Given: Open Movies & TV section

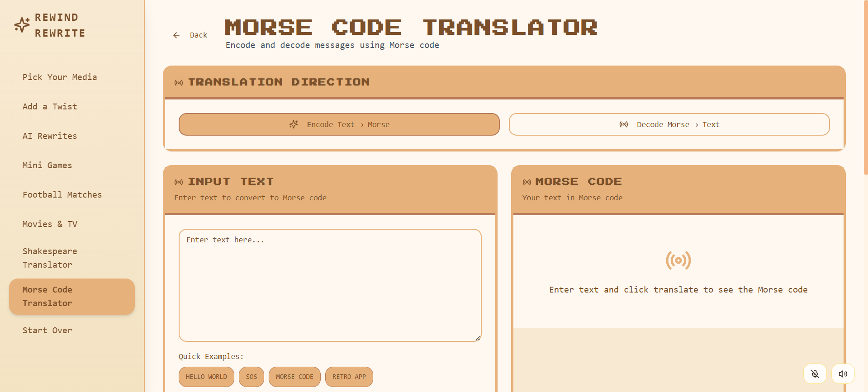Looking at the screenshot, I should [72, 224].
